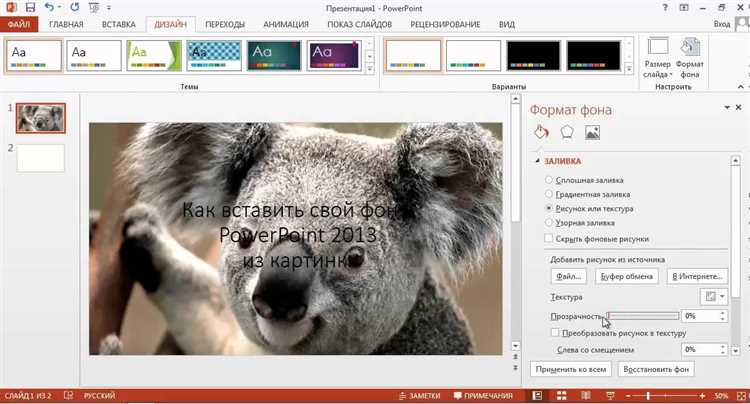Screen dimensions: 750x404
Task: Select slide 2 thumbnail in slide panel
Action: 41,158
